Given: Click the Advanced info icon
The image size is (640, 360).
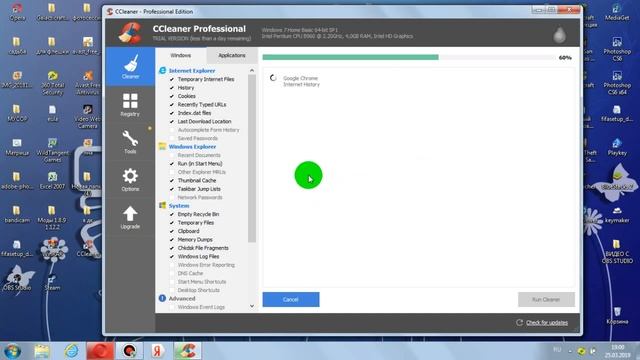Looking at the screenshot, I should (162, 298).
